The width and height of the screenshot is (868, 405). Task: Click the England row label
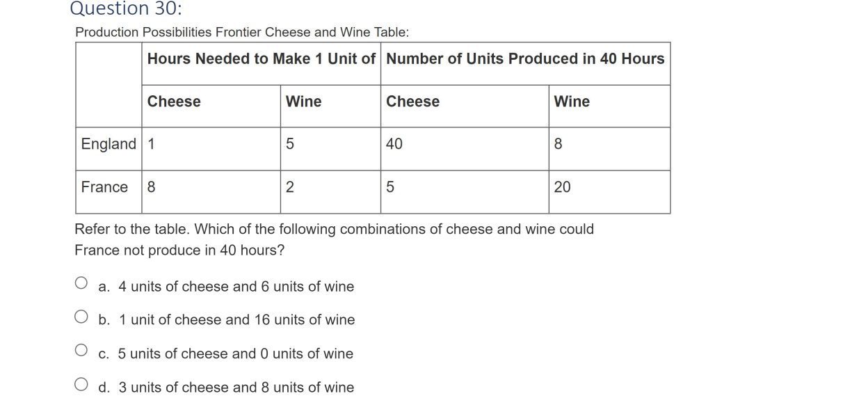coord(106,144)
